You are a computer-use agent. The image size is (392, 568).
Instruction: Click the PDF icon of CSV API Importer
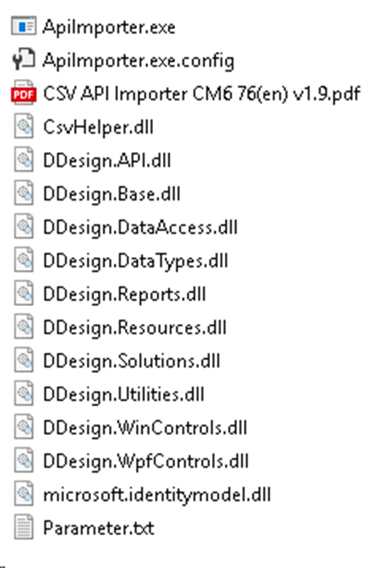point(23,93)
